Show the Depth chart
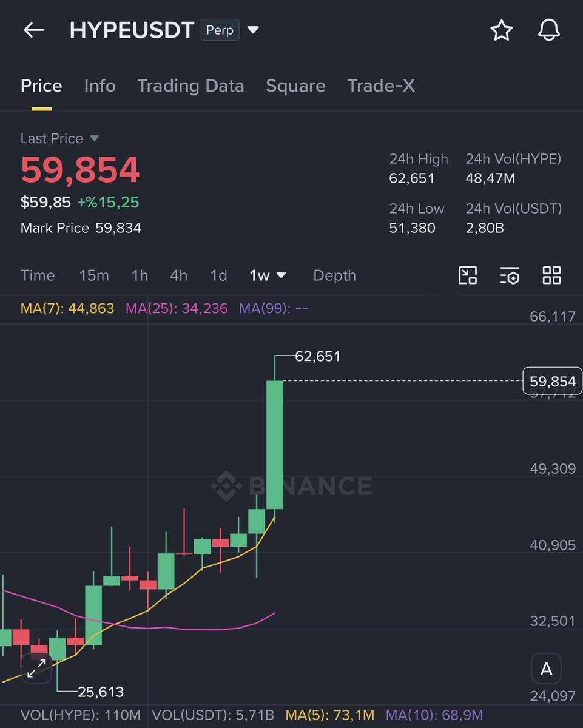This screenshot has height=728, width=583. pyautogui.click(x=334, y=275)
